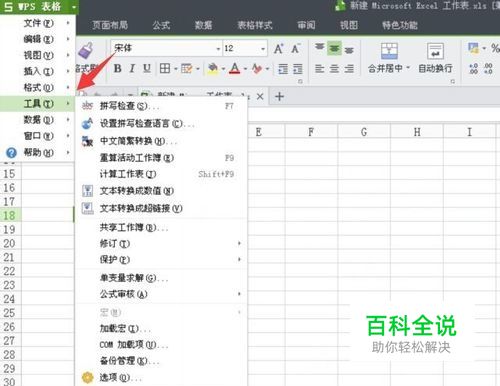Choose 文本转换成超链接 menu item

[161, 208]
